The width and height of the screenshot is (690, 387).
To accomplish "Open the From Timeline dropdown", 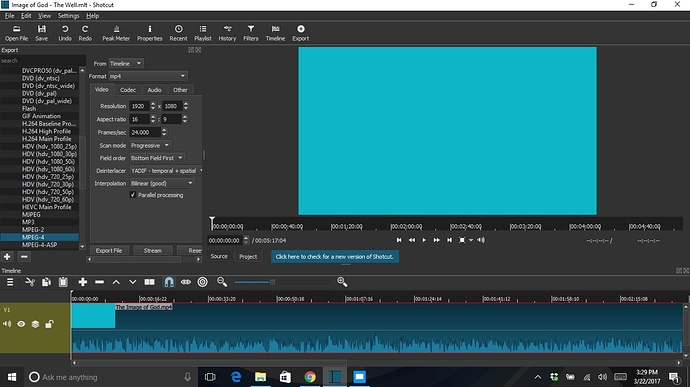I will [x=126, y=63].
